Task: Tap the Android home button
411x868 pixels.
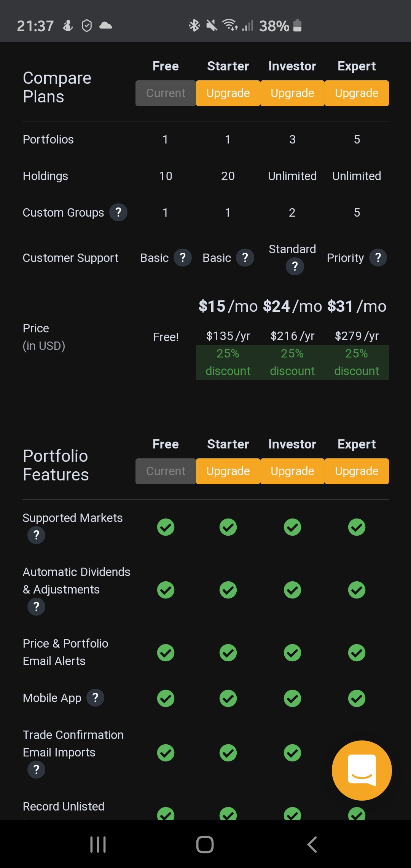Action: coord(205,844)
